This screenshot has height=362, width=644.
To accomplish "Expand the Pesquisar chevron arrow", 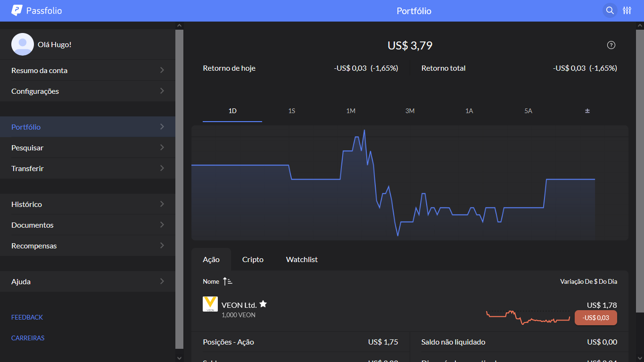I will [162, 148].
